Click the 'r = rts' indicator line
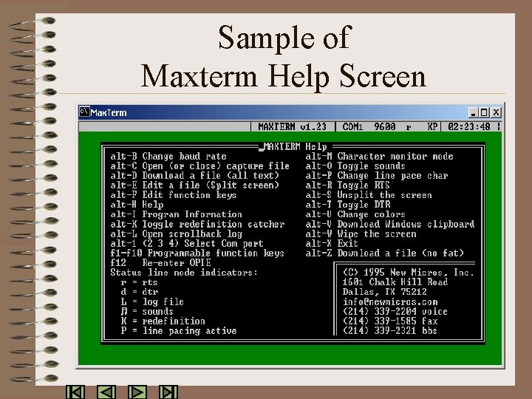Viewport: 532px width, 399px height. pos(139,282)
